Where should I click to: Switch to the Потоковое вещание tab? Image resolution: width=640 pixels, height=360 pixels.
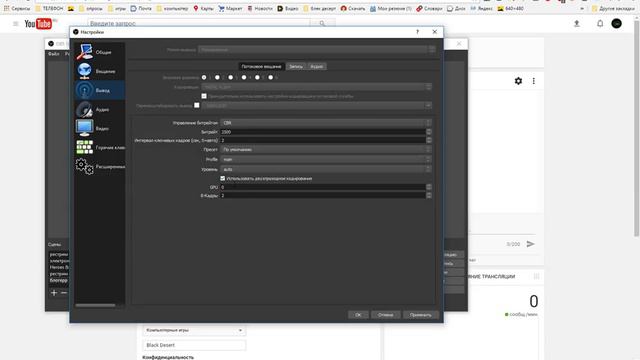click(261, 66)
